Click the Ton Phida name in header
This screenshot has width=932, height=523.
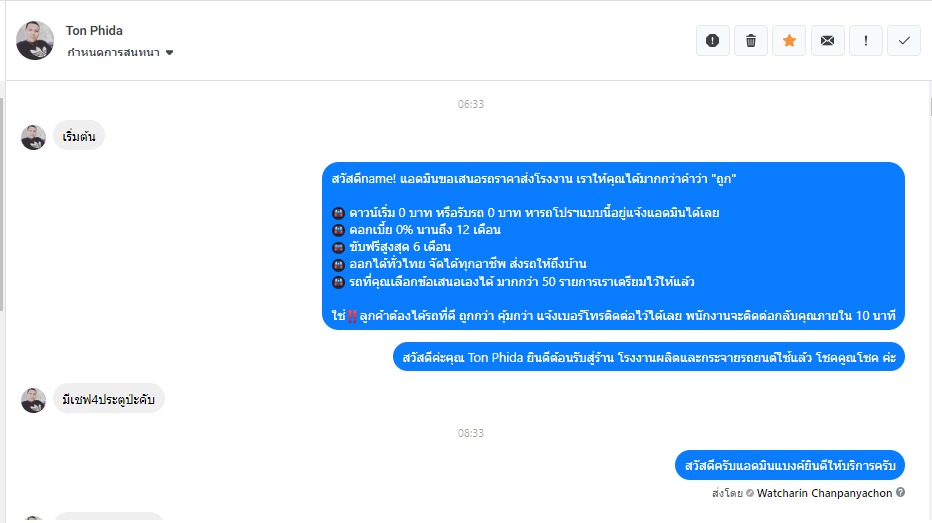94,30
